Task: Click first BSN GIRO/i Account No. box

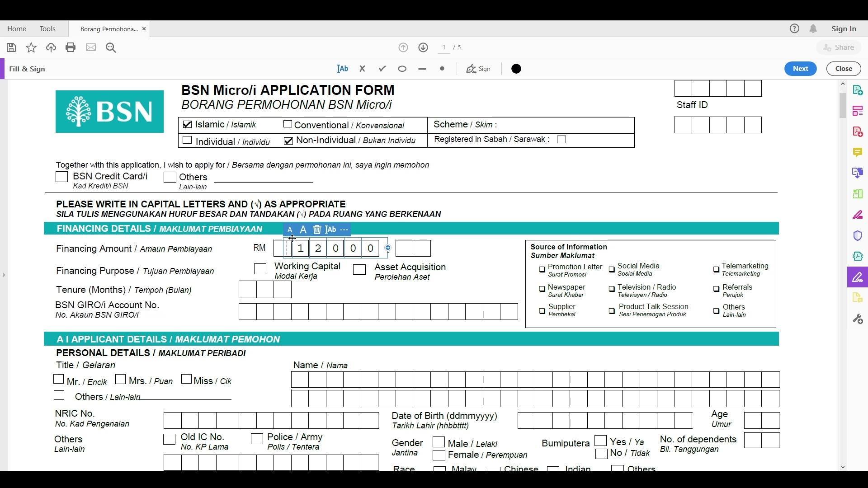Action: click(248, 311)
